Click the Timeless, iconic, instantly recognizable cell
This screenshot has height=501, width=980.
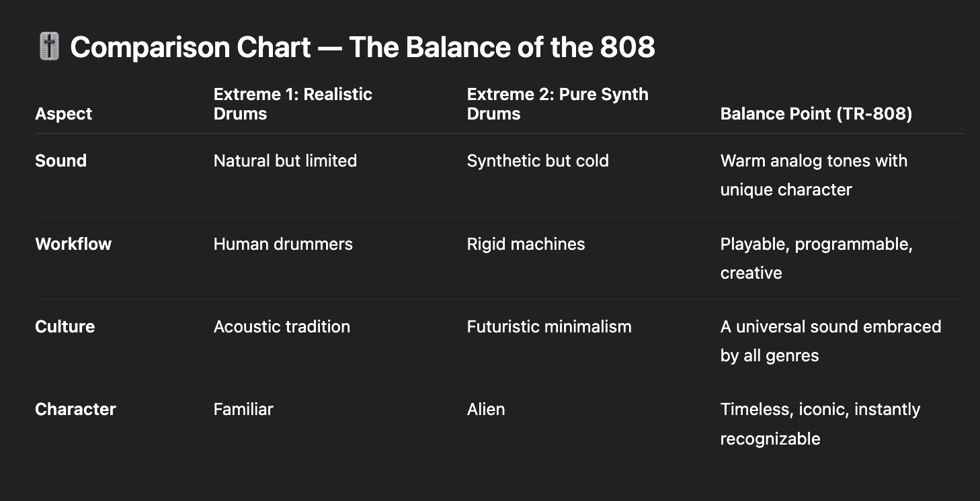point(820,424)
